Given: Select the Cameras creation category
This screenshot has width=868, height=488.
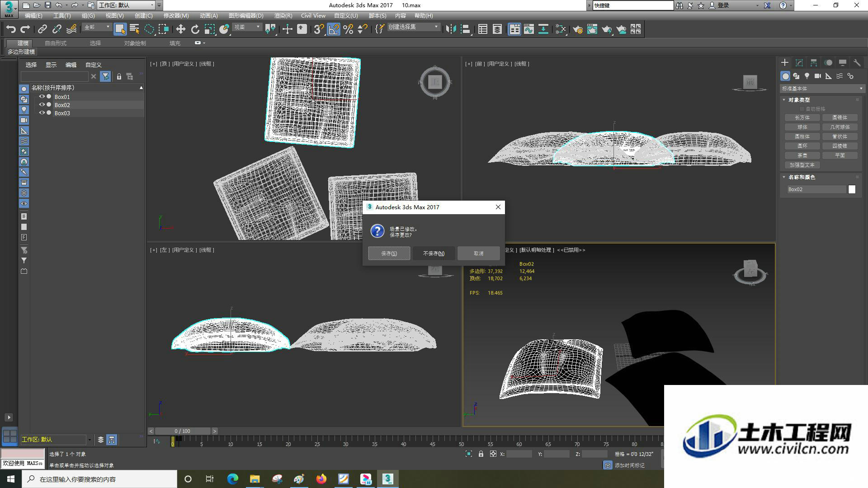Looking at the screenshot, I should pyautogui.click(x=818, y=76).
